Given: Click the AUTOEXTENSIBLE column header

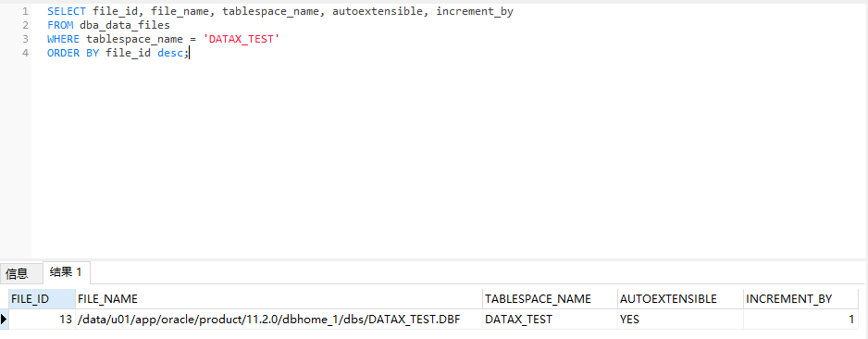Looking at the screenshot, I should pyautogui.click(x=680, y=299).
